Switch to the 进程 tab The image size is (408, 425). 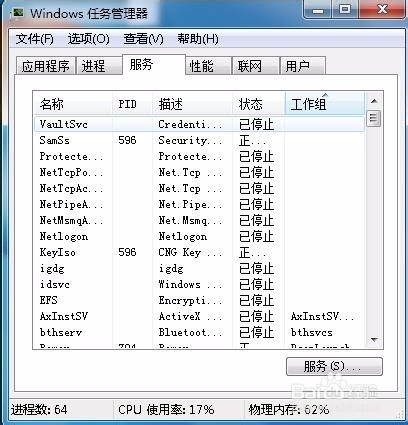tap(98, 66)
